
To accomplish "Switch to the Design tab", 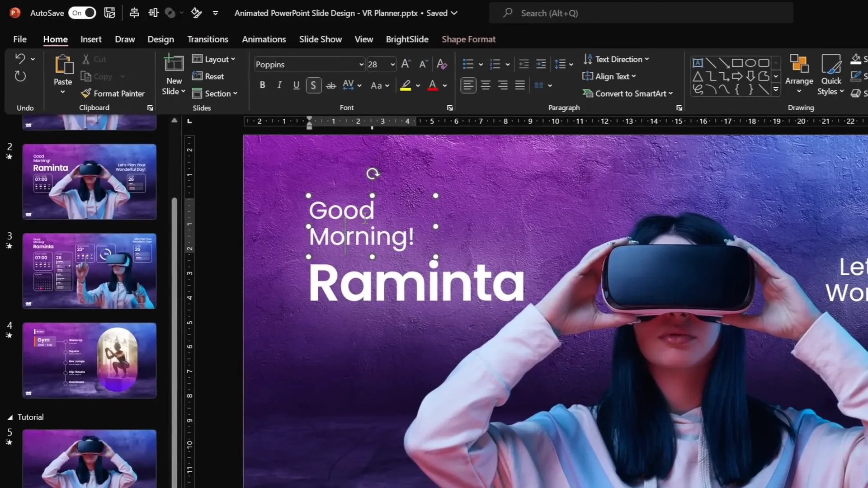I will pyautogui.click(x=160, y=39).
